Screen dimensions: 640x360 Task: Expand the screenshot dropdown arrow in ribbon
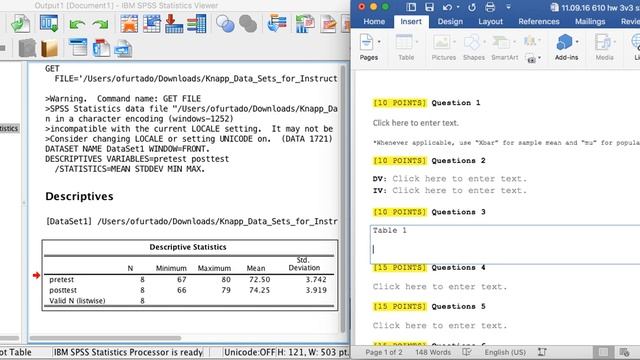coord(540,58)
